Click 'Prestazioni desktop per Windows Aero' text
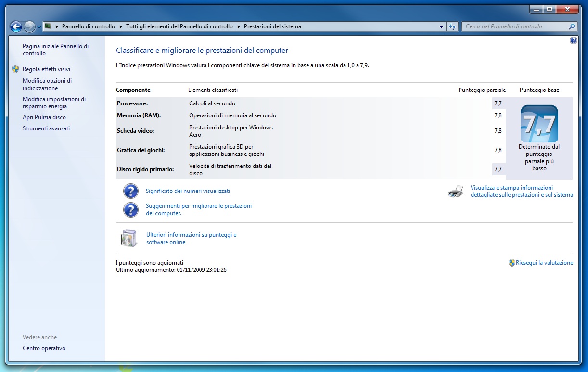 pyautogui.click(x=231, y=131)
